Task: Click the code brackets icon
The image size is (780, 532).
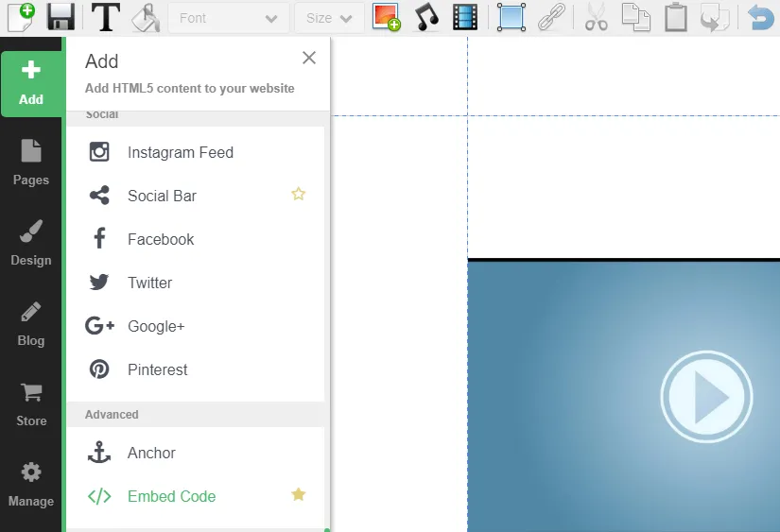Action: pyautogui.click(x=99, y=496)
